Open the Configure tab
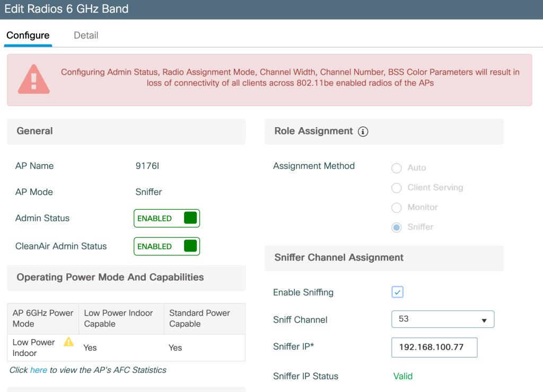 point(28,35)
